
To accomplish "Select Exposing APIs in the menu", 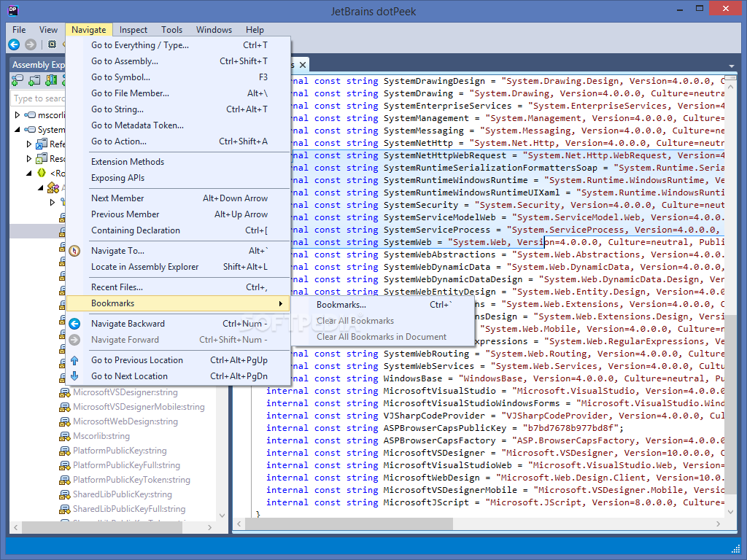I will (178, 178).
